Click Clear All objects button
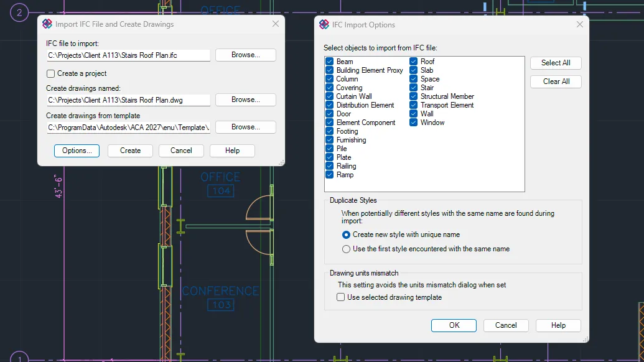644x362 pixels. click(x=555, y=81)
